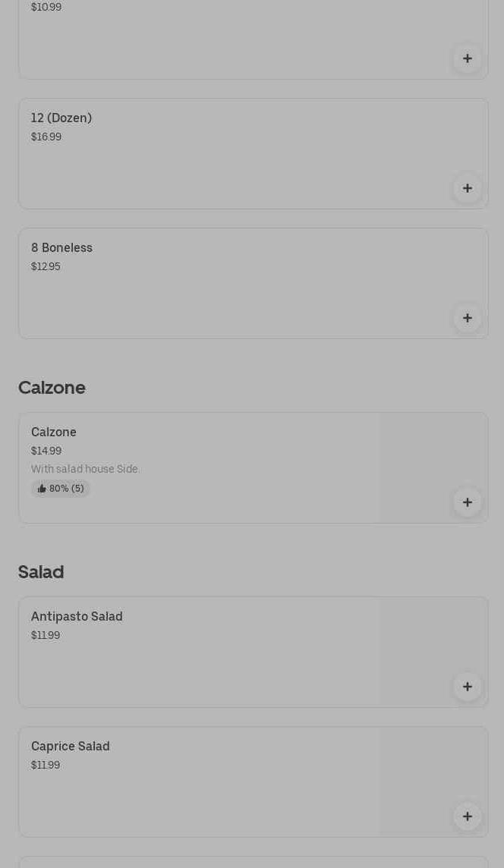Add Antipasto Salad using plus icon

pyautogui.click(x=467, y=687)
